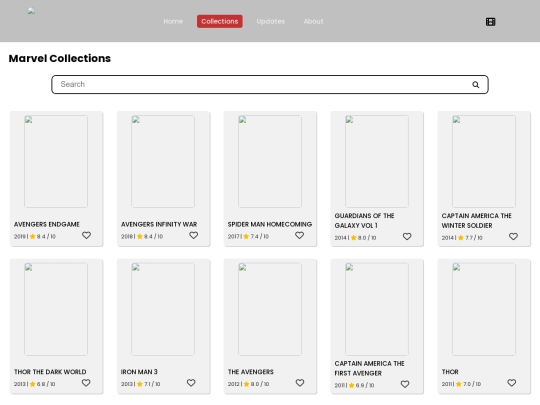Like Iron Man 3 heart icon
Image resolution: width=540 pixels, height=405 pixels.
point(191,383)
